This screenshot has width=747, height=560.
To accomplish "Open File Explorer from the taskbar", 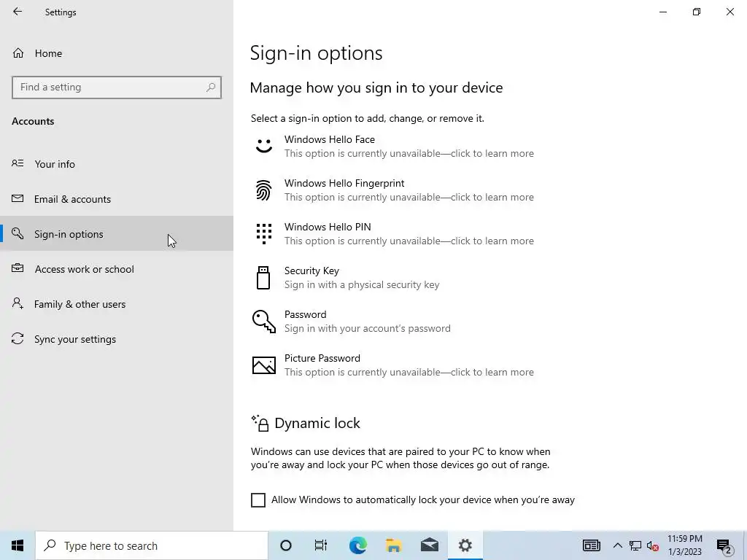I will tap(393, 545).
